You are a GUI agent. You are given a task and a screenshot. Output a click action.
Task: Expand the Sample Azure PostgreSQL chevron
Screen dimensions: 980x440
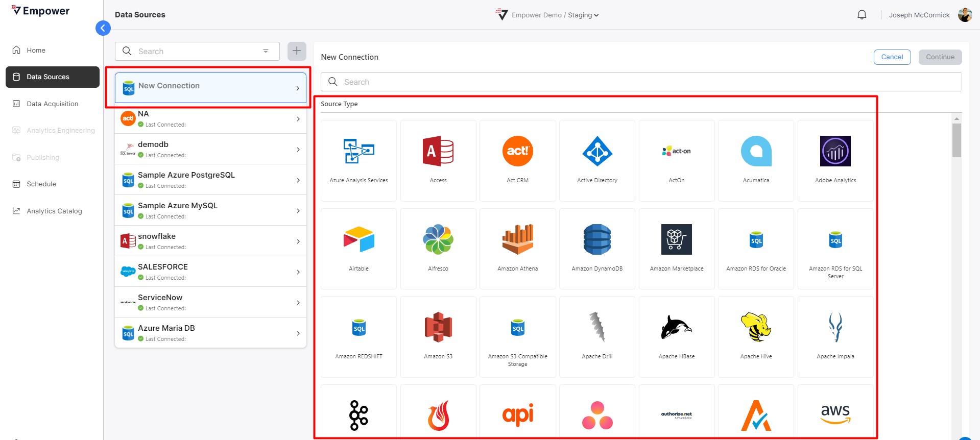click(x=298, y=180)
